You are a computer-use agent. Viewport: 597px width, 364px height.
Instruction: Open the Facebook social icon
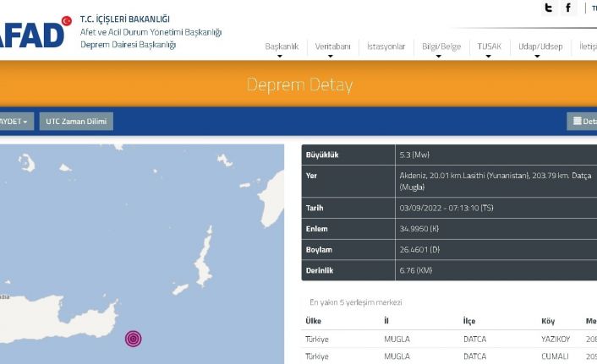click(x=569, y=8)
